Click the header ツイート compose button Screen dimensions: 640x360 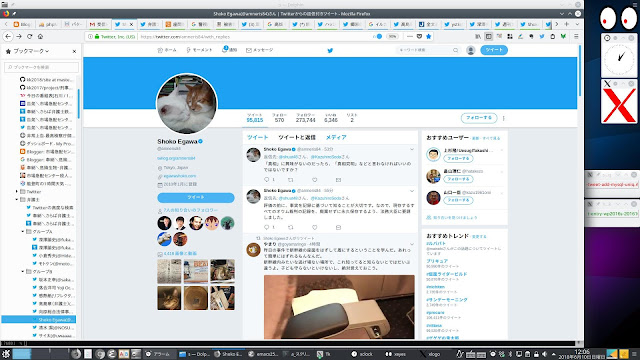(x=494, y=50)
